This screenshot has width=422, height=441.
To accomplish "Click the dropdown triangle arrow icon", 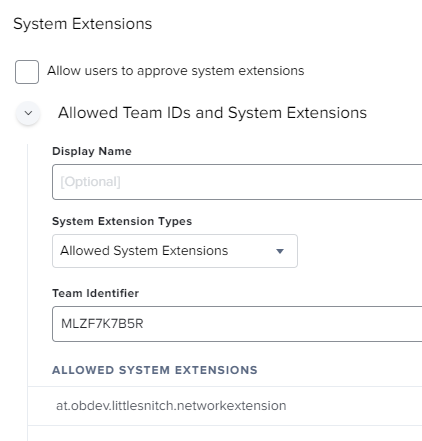I will 280,251.
